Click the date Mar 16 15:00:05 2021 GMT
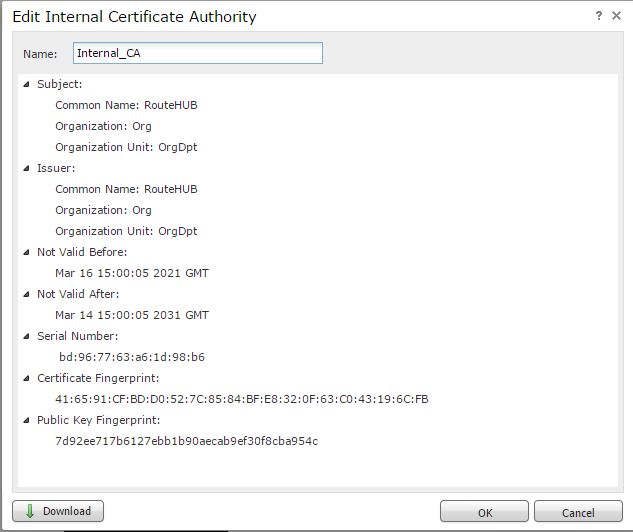Screen dimensions: 633x532 132,273
